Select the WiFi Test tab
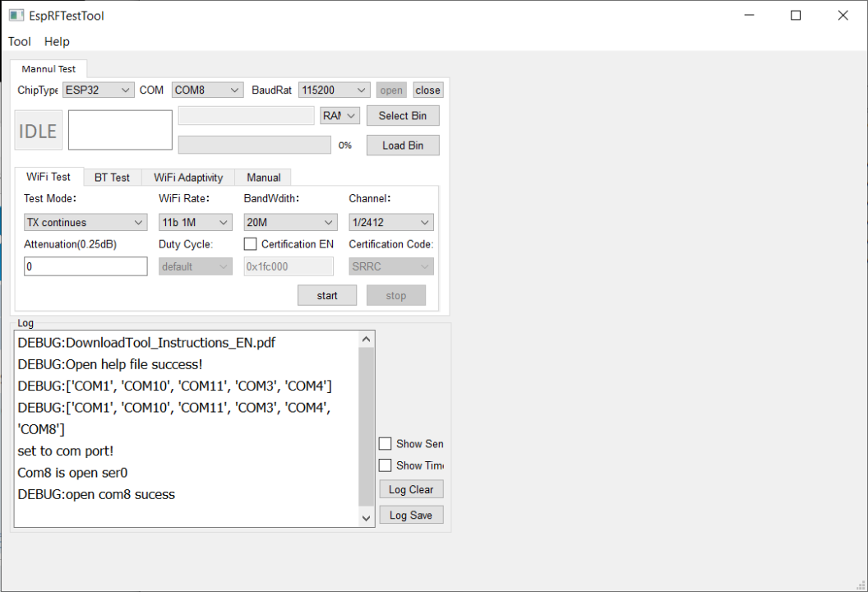 (x=48, y=177)
